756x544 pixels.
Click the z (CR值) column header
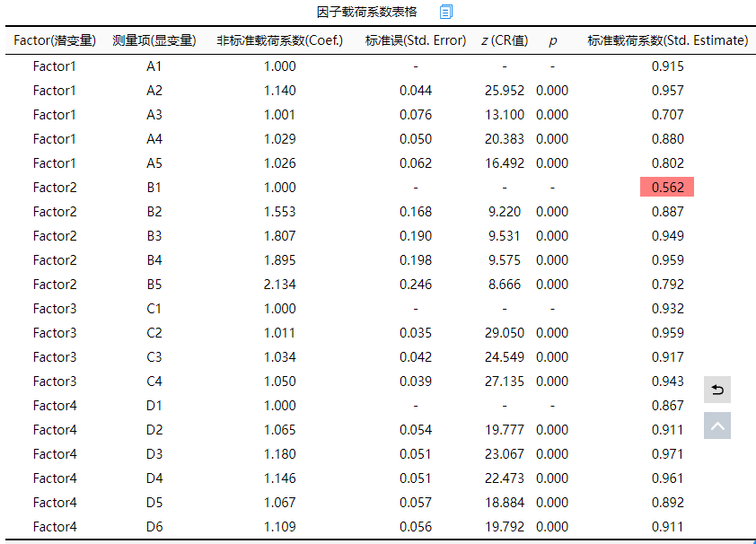(504, 40)
